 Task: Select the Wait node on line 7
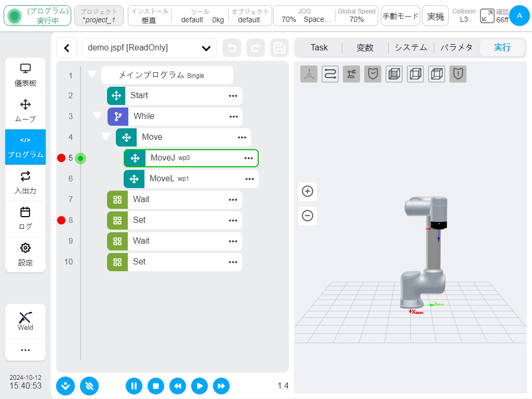tap(175, 200)
